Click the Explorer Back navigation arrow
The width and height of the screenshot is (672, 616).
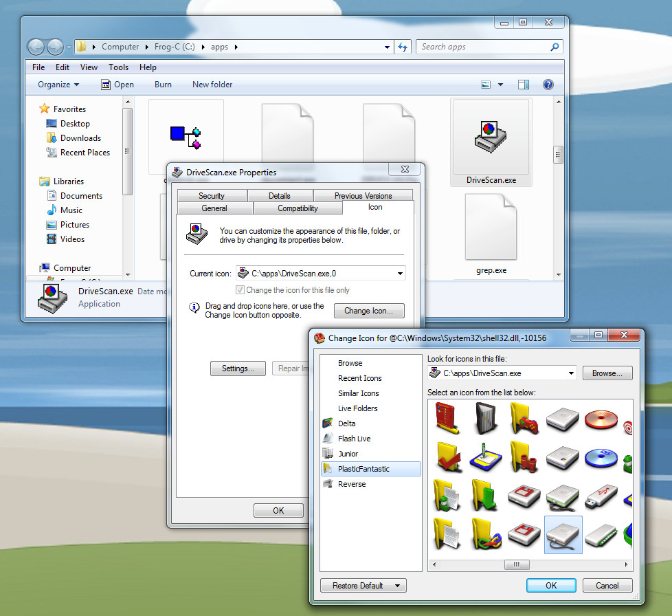[x=36, y=47]
